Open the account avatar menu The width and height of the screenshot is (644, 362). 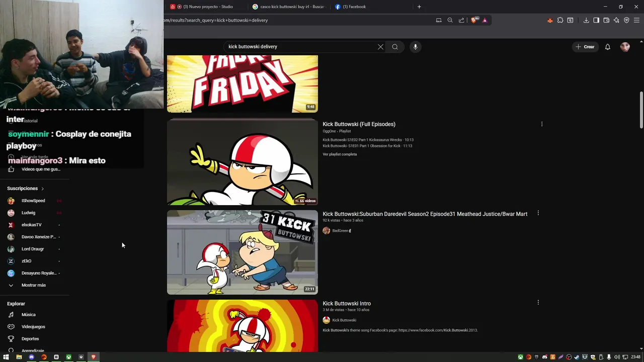625,47
